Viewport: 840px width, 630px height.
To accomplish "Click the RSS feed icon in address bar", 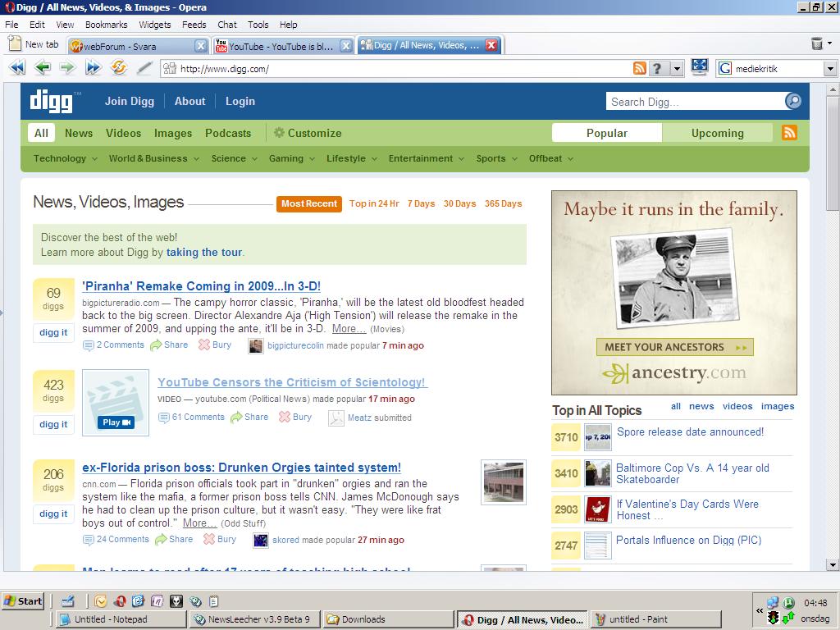I will [640, 68].
